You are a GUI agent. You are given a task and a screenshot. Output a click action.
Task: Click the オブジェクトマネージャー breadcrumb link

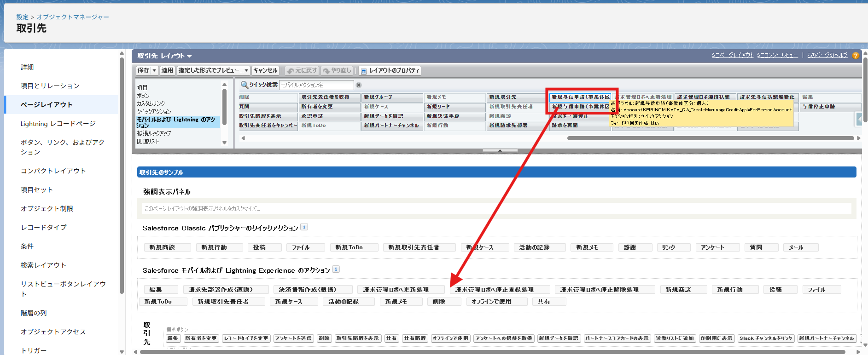click(x=73, y=17)
